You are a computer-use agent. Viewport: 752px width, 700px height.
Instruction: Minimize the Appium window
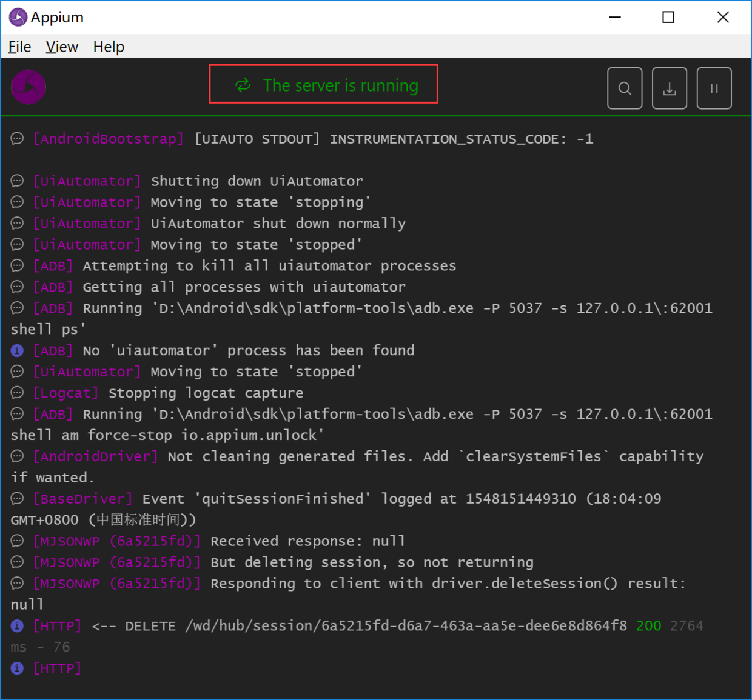pyautogui.click(x=615, y=17)
